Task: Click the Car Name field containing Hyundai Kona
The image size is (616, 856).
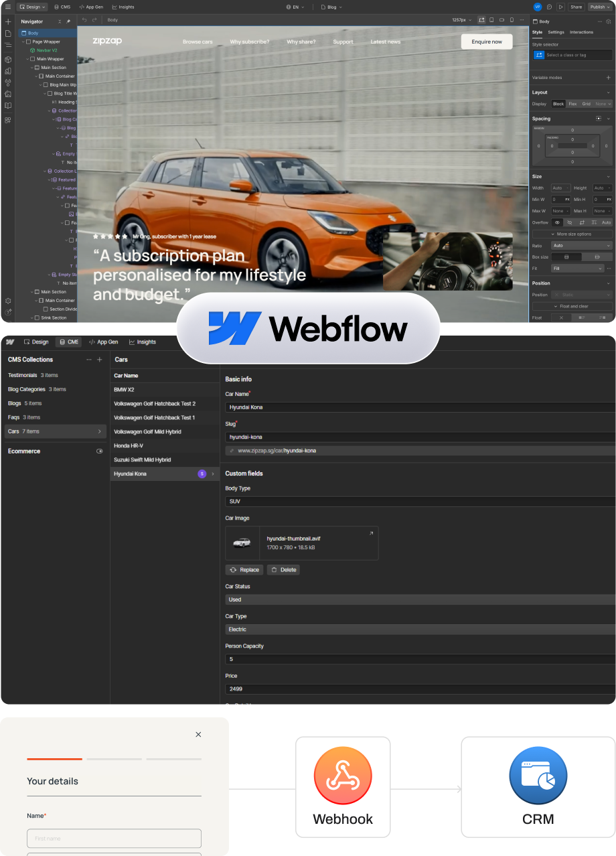Action: tap(420, 407)
